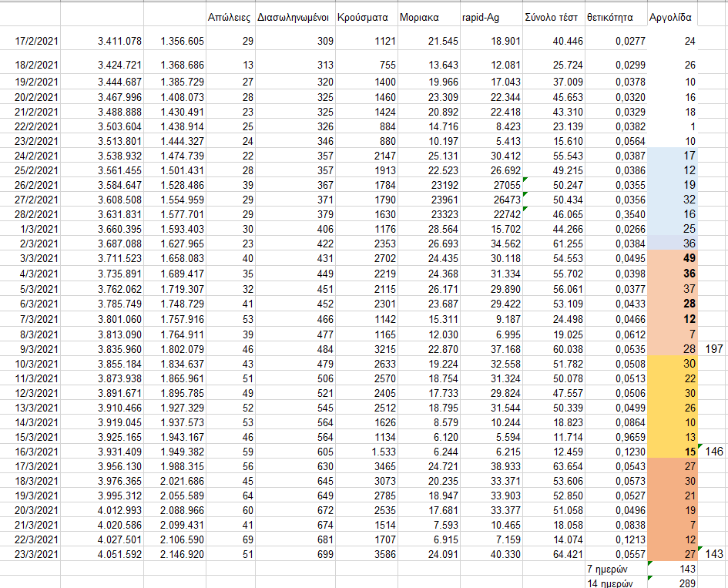Screen dimensions: 728x588
Task: Click the Μοριακα header cell
Action: click(428, 17)
